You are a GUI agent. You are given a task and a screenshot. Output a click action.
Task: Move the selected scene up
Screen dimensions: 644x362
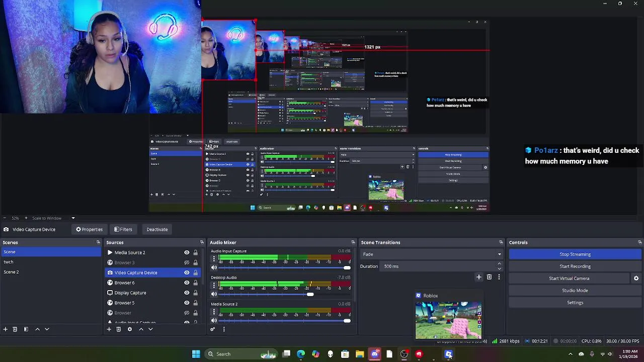point(37,329)
